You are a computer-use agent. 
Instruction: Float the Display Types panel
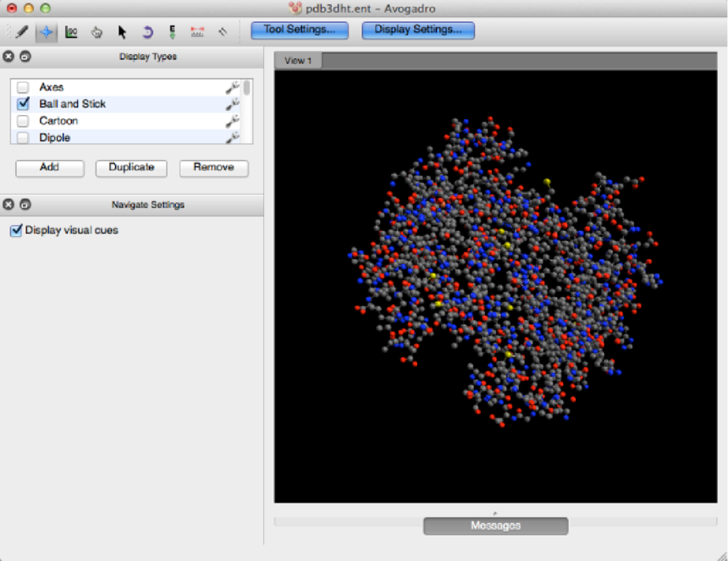(25, 57)
